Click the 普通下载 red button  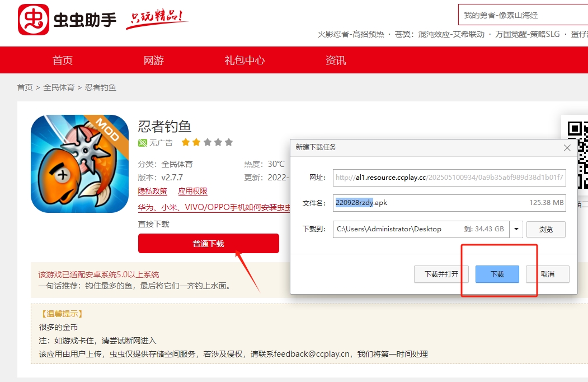coord(209,244)
